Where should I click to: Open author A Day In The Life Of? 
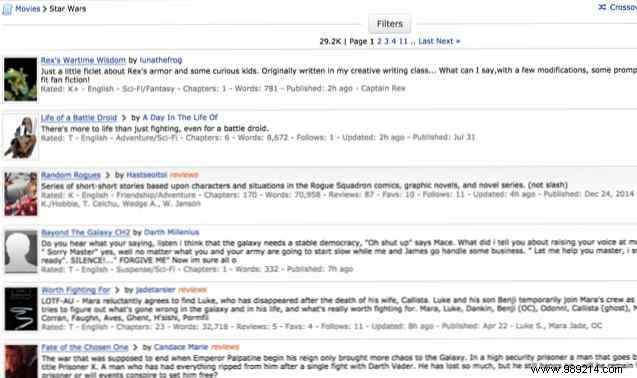pos(180,117)
